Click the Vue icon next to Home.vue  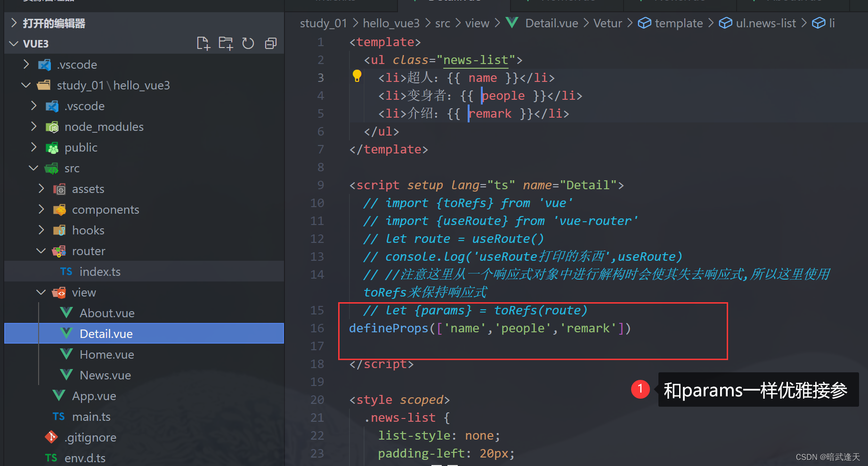tap(66, 354)
